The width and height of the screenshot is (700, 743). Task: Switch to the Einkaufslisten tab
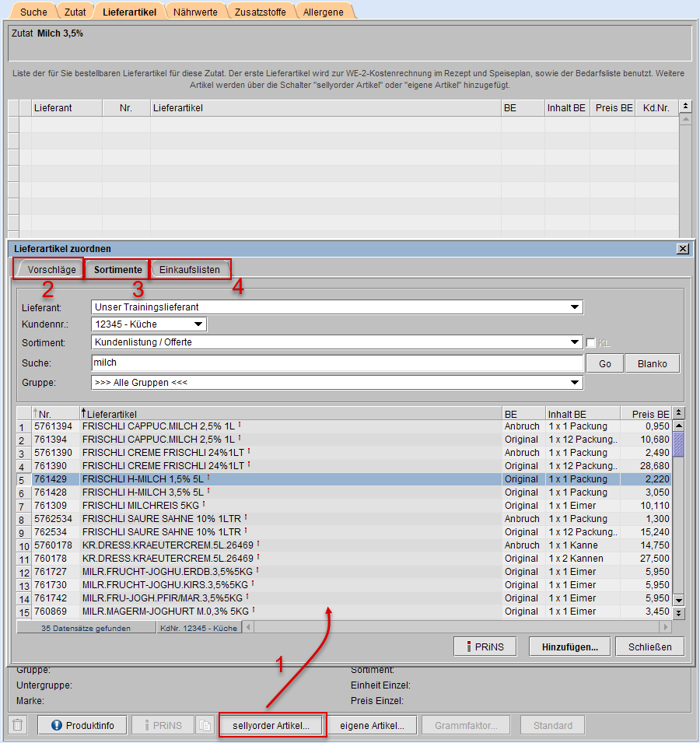tap(191, 270)
